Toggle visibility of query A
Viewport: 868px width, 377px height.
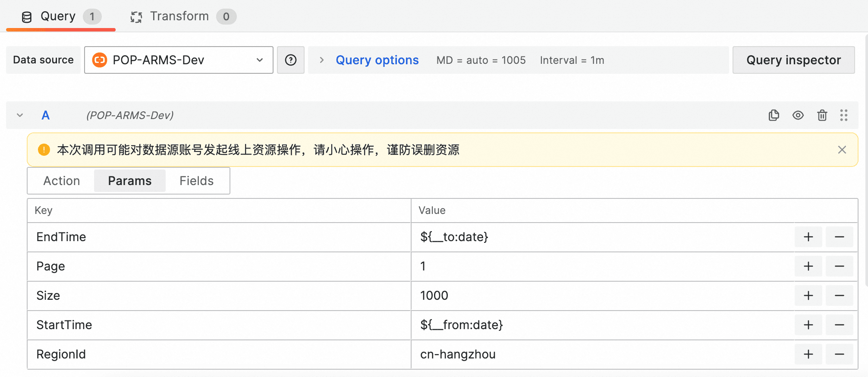798,115
